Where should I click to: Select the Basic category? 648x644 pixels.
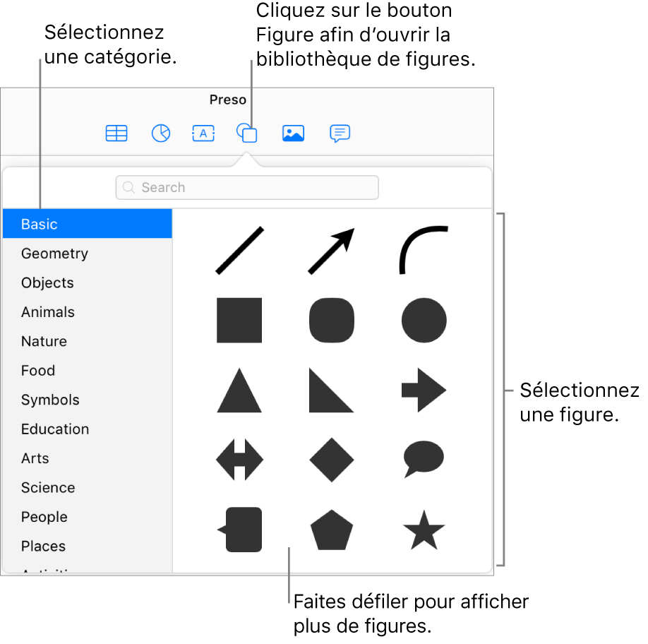(x=88, y=224)
